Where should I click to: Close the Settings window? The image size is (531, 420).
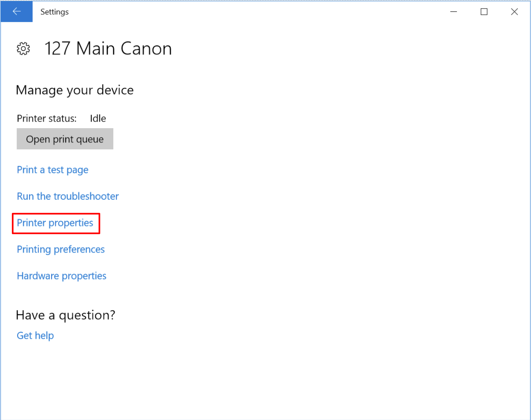click(514, 12)
